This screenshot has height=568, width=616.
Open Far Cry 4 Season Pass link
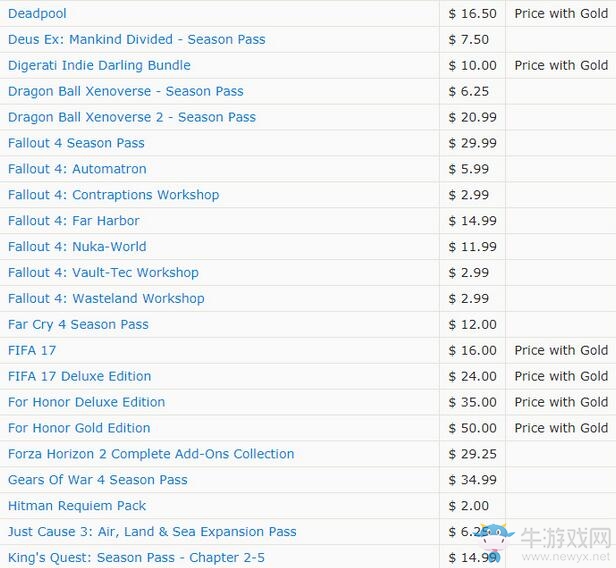coord(79,325)
